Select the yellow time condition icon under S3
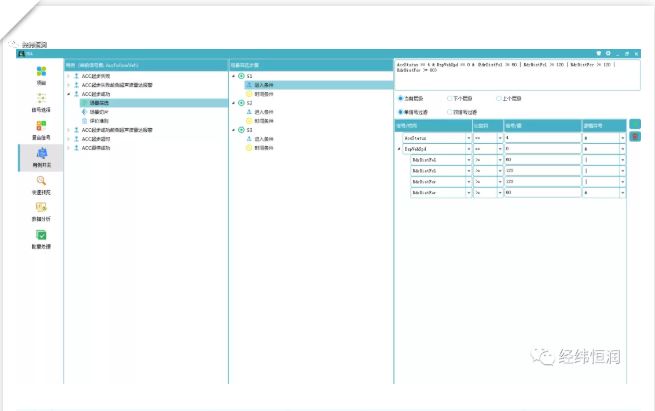Viewport: 655px width, 411px height. point(249,148)
